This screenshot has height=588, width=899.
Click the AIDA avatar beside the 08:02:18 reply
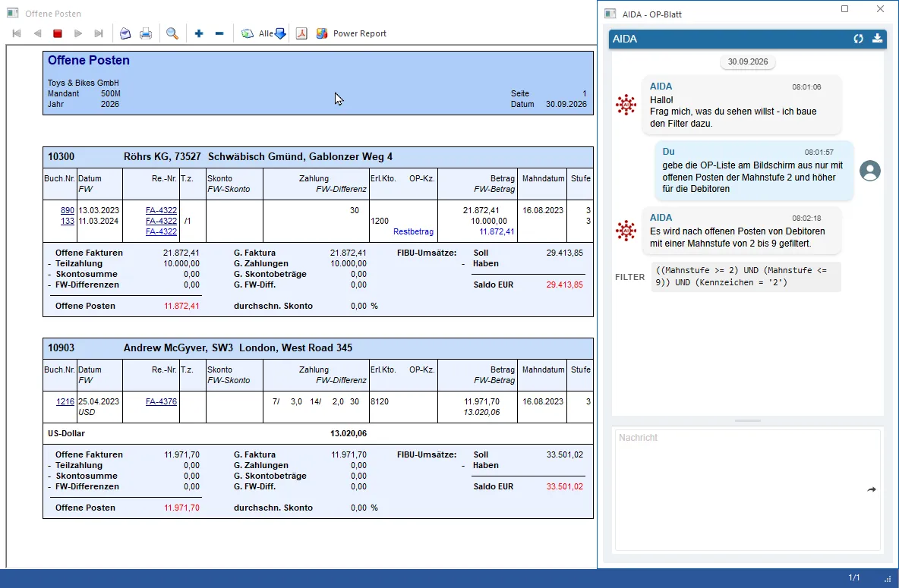point(626,231)
